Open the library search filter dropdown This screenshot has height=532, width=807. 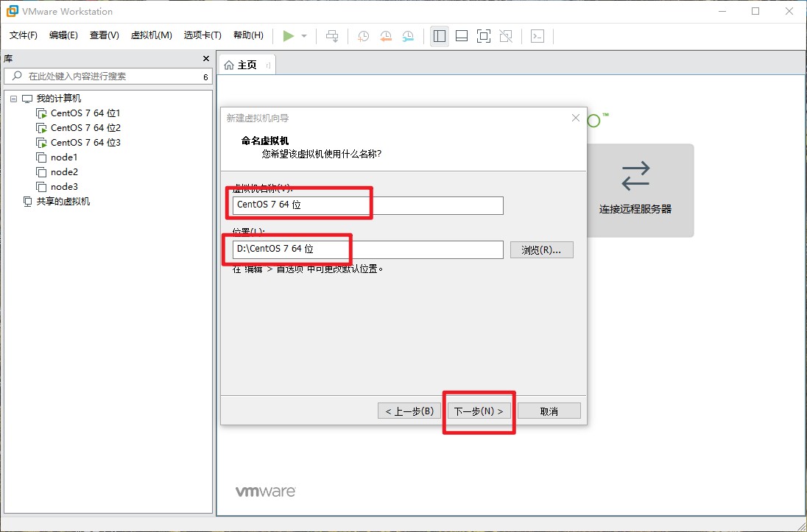(205, 77)
